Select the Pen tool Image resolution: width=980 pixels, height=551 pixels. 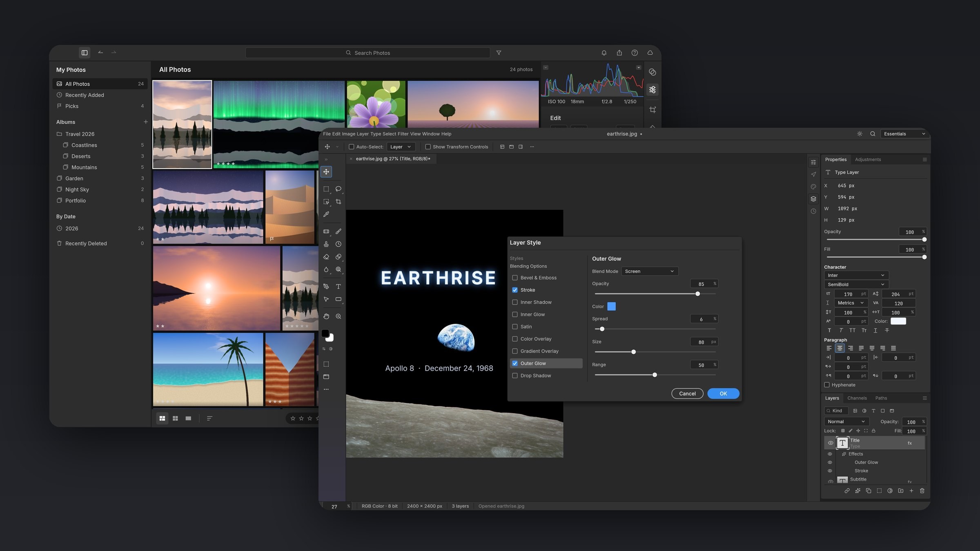[x=326, y=287]
